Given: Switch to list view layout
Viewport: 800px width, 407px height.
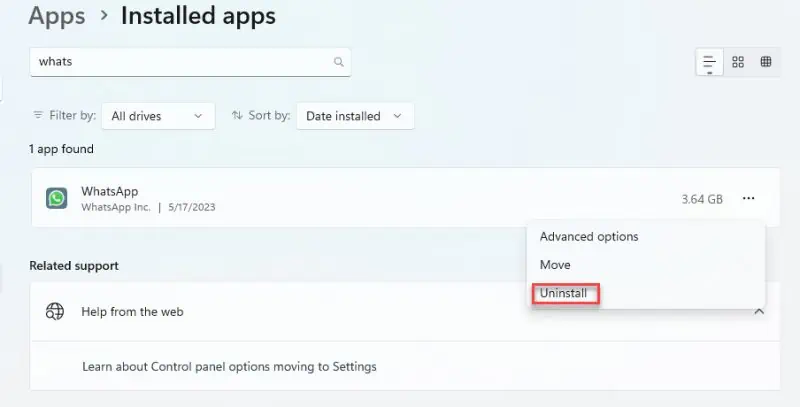Looking at the screenshot, I should pyautogui.click(x=709, y=62).
